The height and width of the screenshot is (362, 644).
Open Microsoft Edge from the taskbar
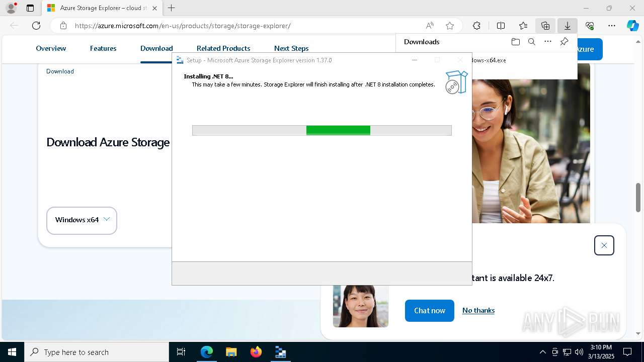(207, 352)
